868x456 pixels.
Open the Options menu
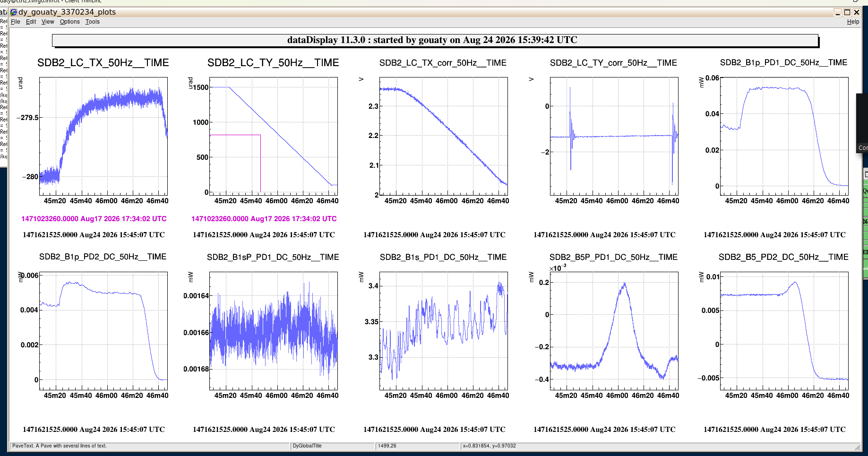click(69, 22)
